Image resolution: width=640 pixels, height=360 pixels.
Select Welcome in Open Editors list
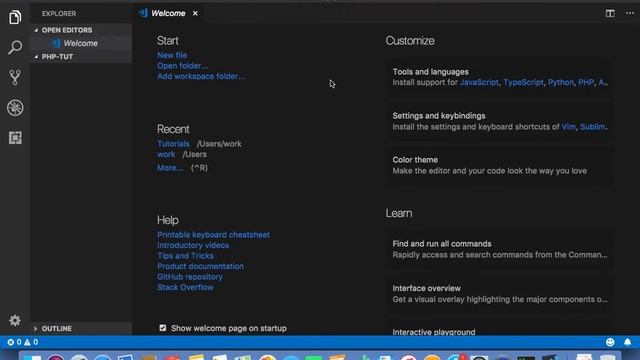coord(81,43)
